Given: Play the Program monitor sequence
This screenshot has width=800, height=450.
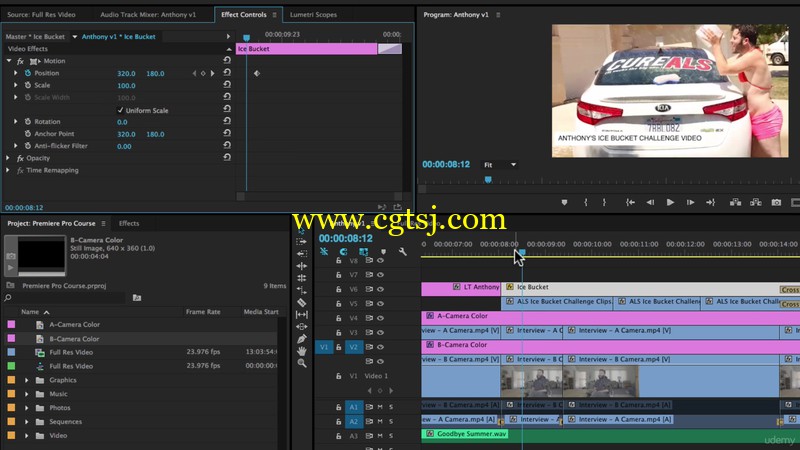Looking at the screenshot, I should click(x=670, y=203).
